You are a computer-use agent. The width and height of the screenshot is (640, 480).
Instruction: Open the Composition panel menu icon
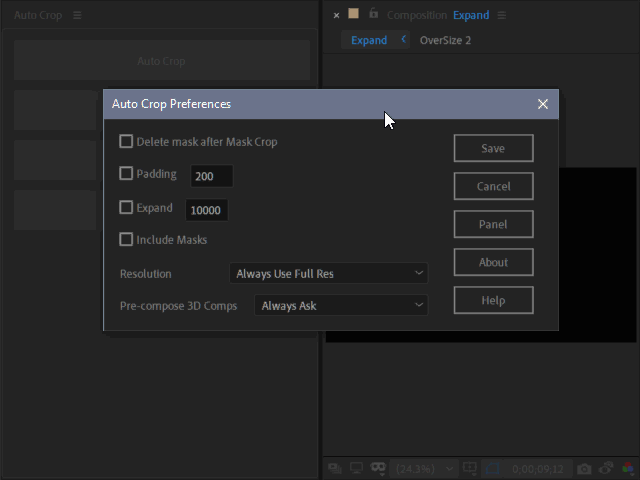tap(502, 16)
